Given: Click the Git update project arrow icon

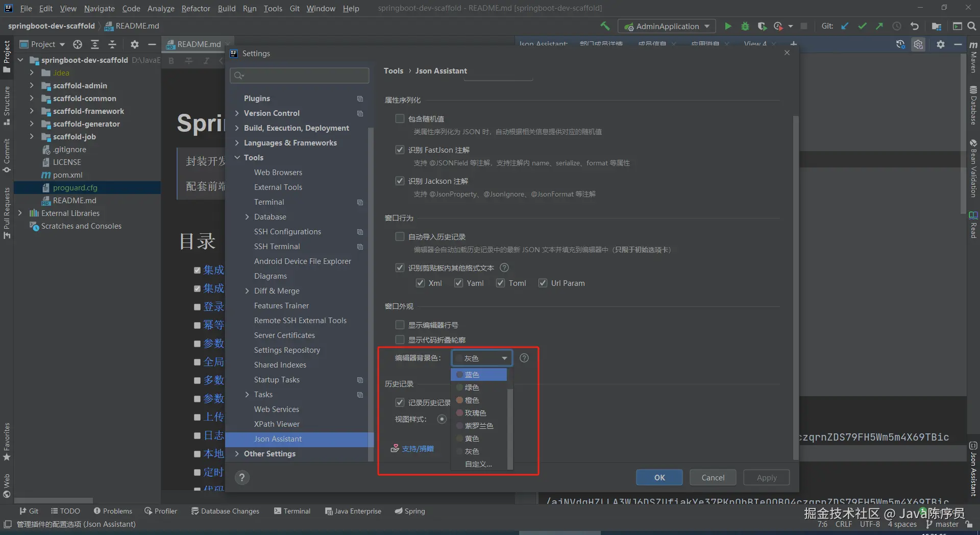Looking at the screenshot, I should pyautogui.click(x=845, y=26).
